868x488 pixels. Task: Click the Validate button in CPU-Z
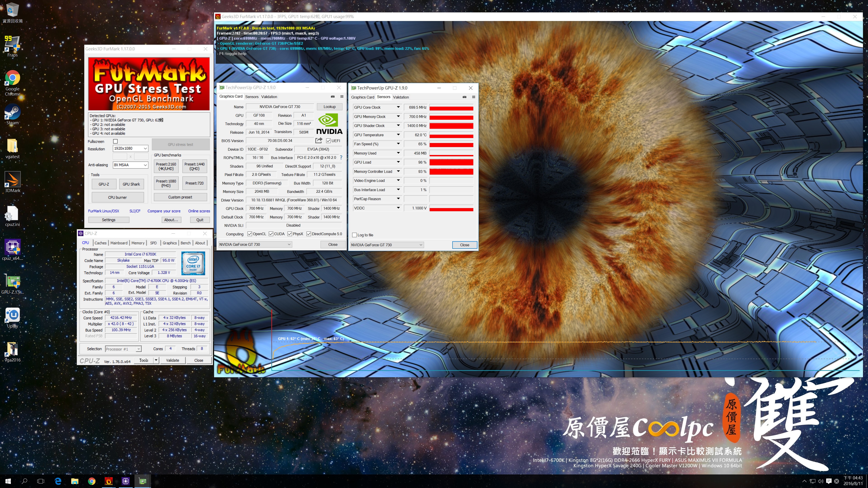(x=172, y=360)
